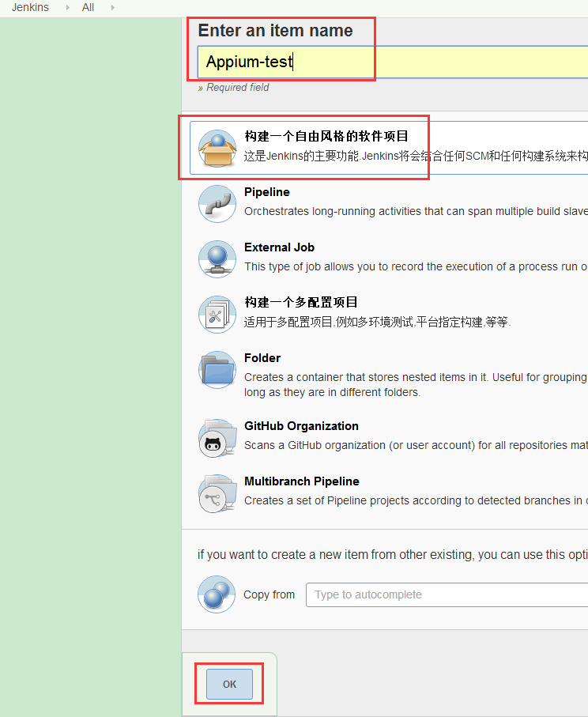Select the External Job item title

click(279, 247)
